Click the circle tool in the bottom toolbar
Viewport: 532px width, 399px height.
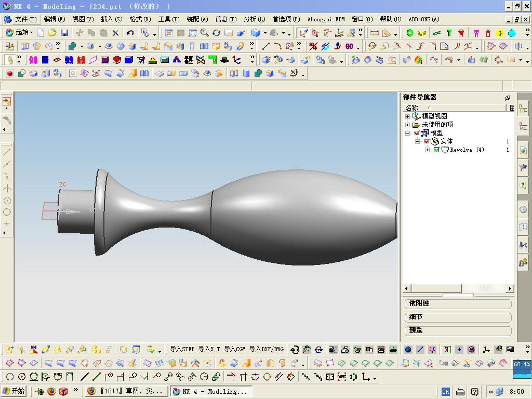click(10, 377)
